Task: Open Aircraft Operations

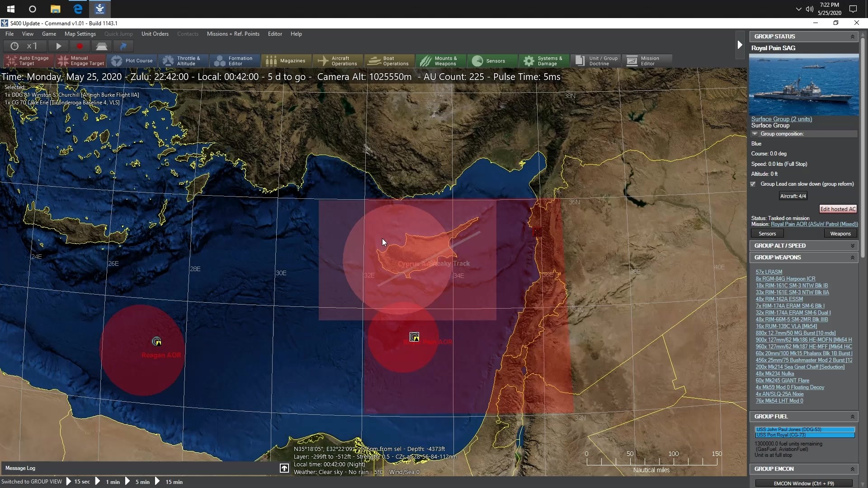Action: pos(338,61)
